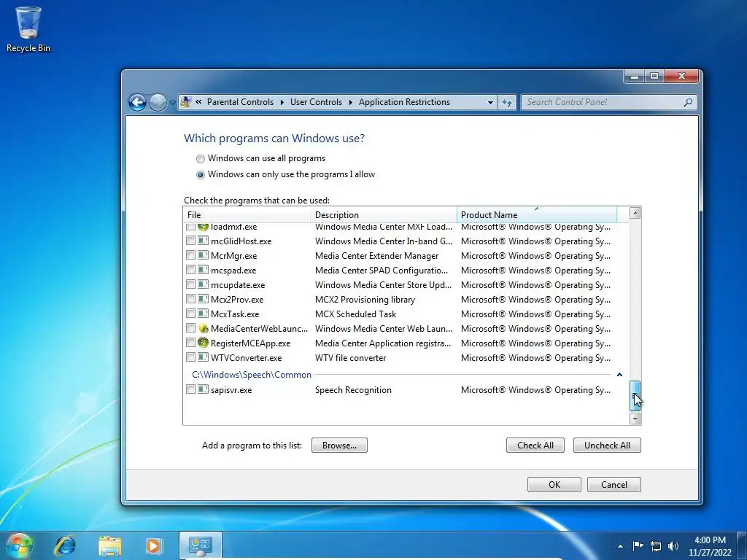This screenshot has width=747, height=560.
Task: Click the Control Panel taskbar button
Action: click(200, 545)
